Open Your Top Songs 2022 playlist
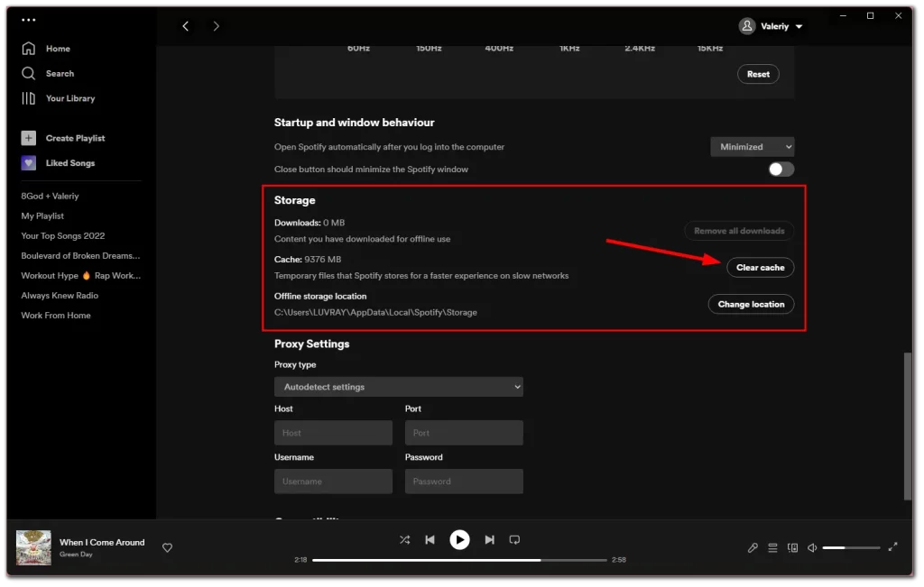924x587 pixels. click(x=63, y=236)
